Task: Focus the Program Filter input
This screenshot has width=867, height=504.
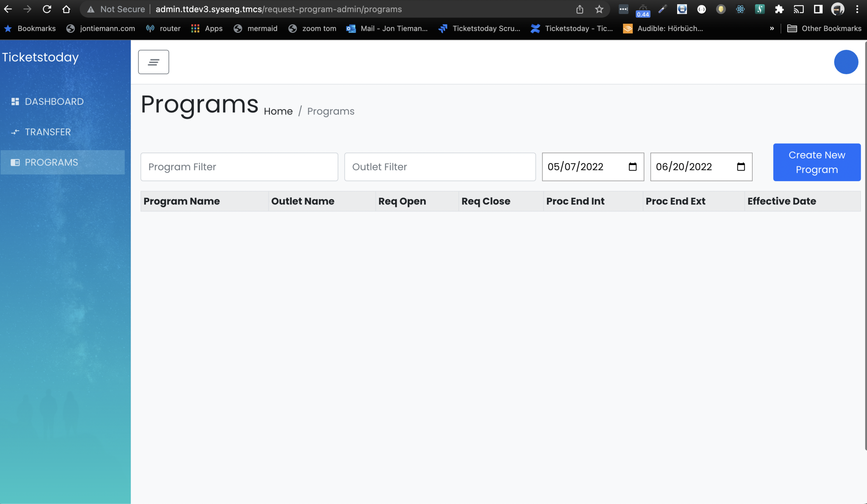Action: 239,167
